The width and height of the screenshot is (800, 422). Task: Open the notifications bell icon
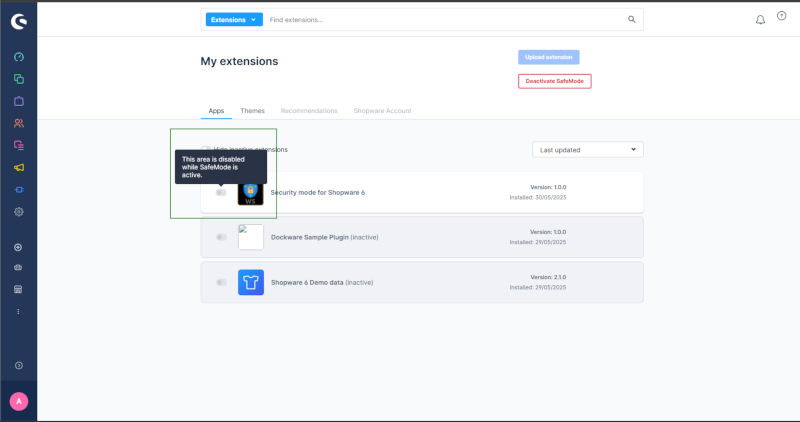tap(760, 20)
